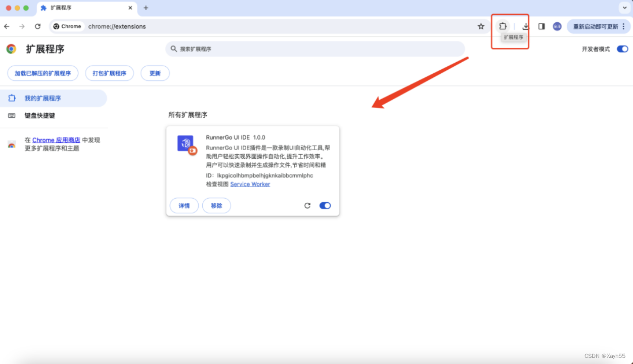Screen dimensions: 633x364
Task: Open the Service Worker link
Action: click(250, 184)
